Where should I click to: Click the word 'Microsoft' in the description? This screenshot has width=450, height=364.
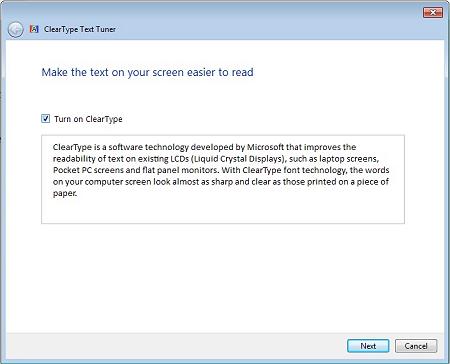pyautogui.click(x=265, y=147)
